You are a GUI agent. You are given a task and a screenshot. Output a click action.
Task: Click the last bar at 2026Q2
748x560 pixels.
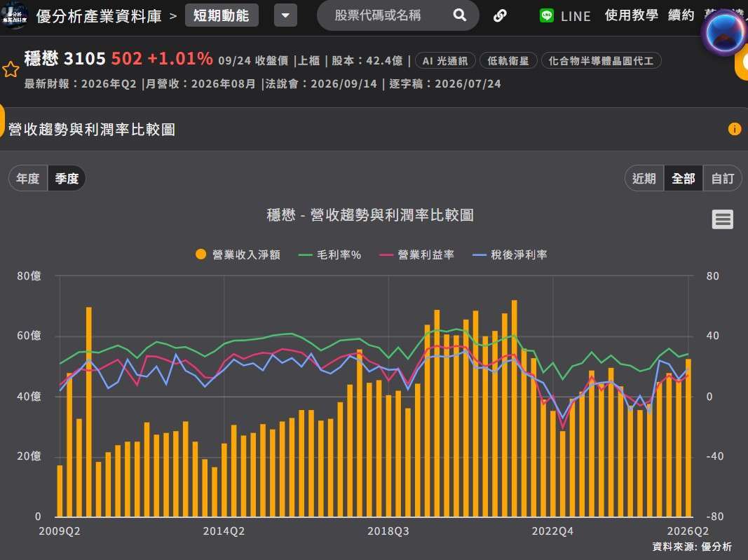pyautogui.click(x=688, y=437)
